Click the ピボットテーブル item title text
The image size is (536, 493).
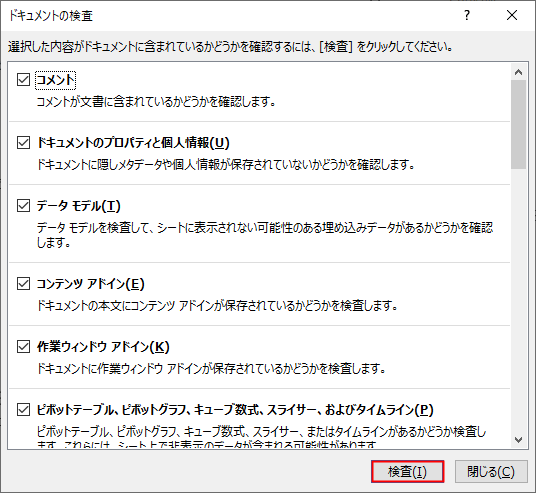[x=235, y=410]
